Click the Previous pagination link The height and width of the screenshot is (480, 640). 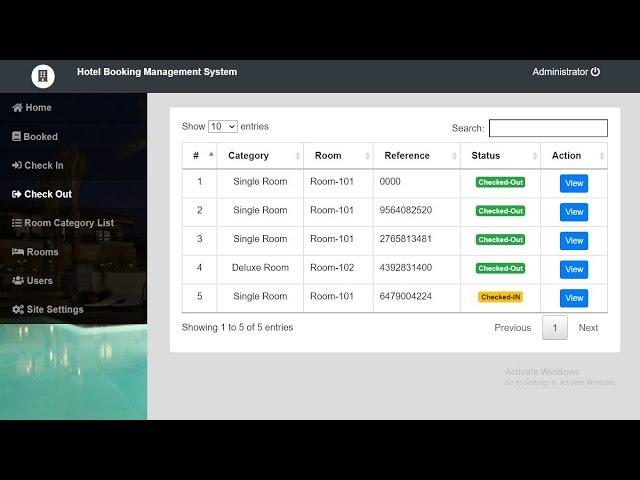(513, 328)
